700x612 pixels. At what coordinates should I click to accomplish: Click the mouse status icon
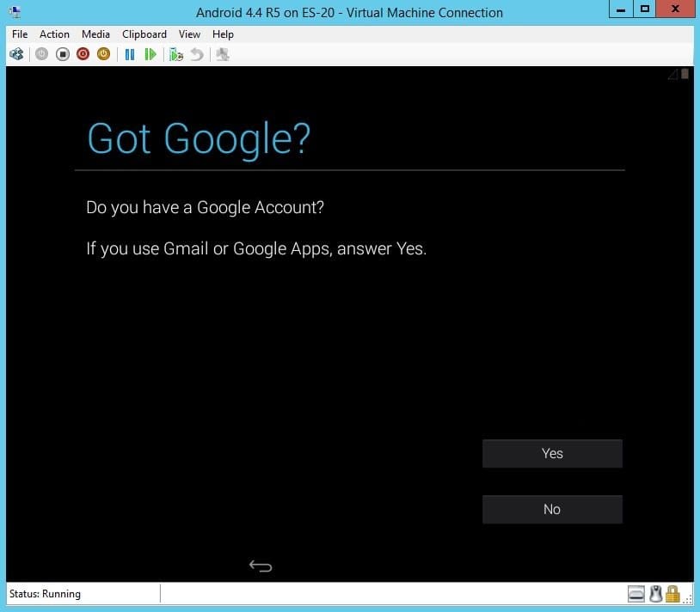[655, 594]
